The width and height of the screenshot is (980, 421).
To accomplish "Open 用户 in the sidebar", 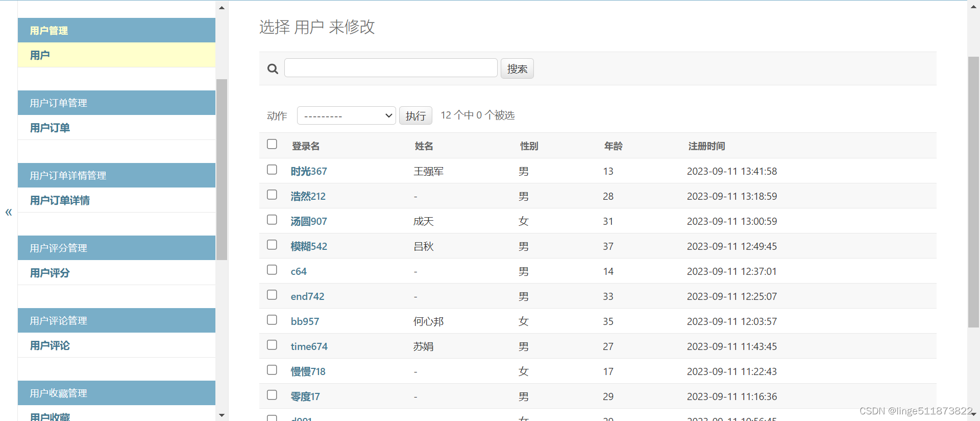I will point(40,55).
